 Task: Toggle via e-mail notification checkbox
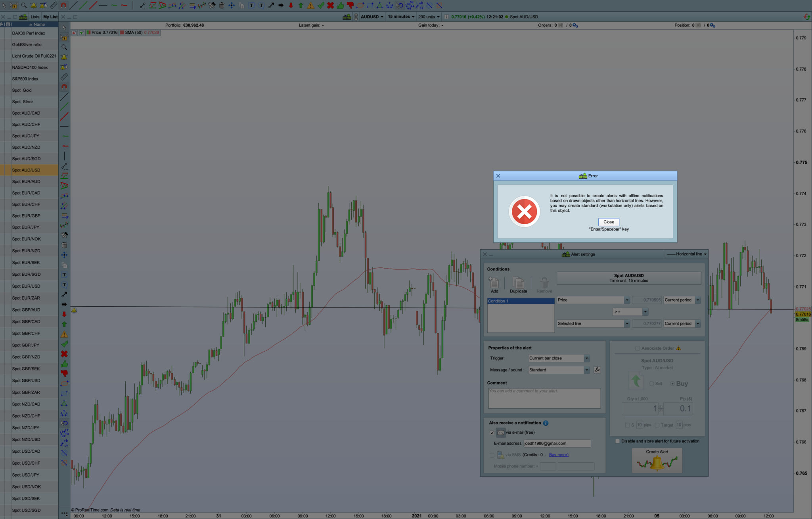click(x=492, y=432)
